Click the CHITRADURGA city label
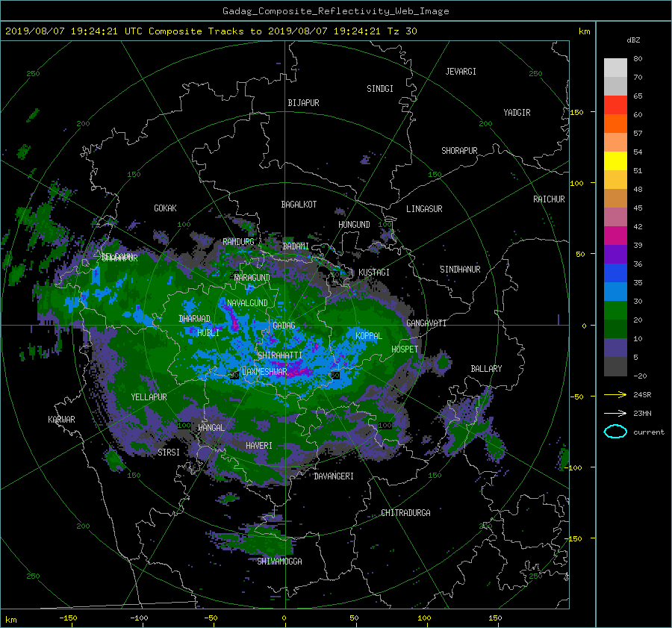Image resolution: width=672 pixels, height=628 pixels. click(405, 513)
